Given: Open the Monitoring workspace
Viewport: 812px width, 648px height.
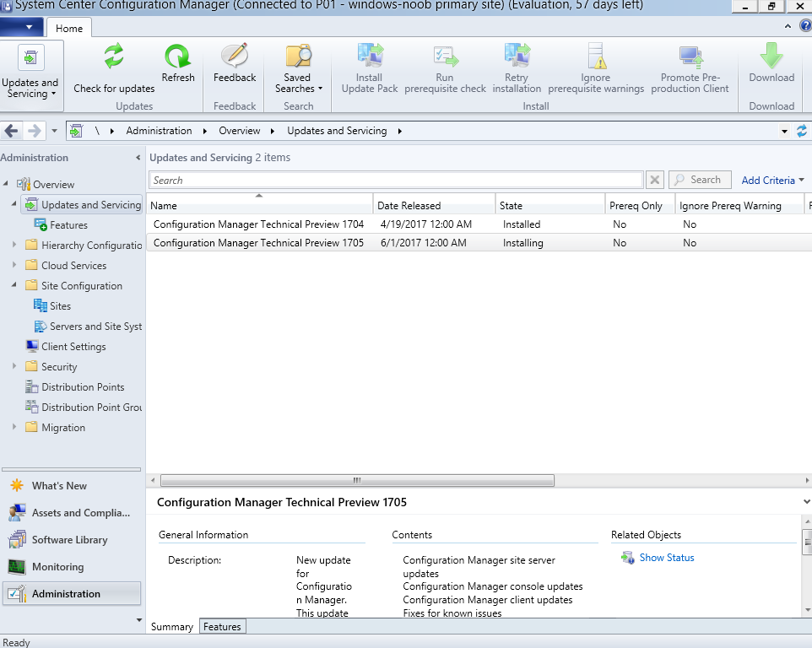Looking at the screenshot, I should [72, 567].
